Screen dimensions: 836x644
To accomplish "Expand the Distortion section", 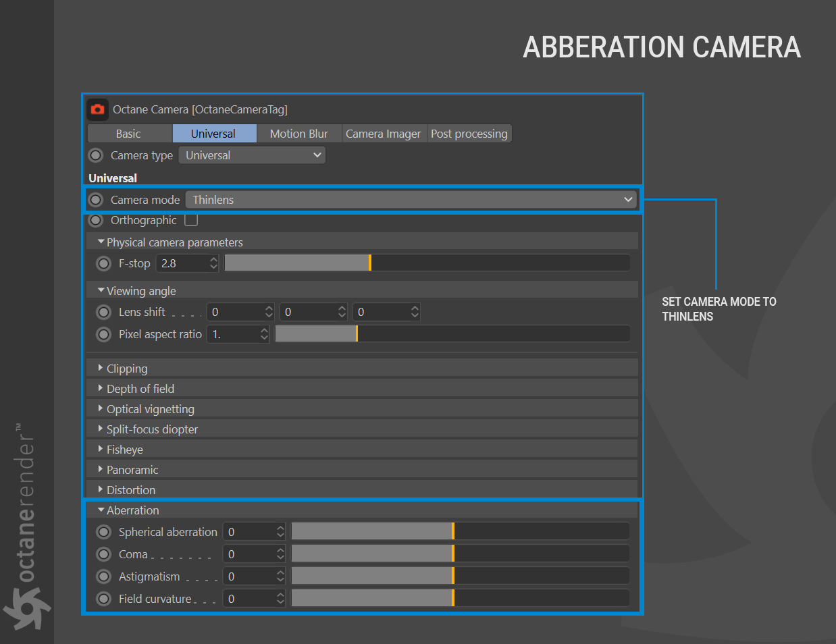I will pyautogui.click(x=362, y=489).
